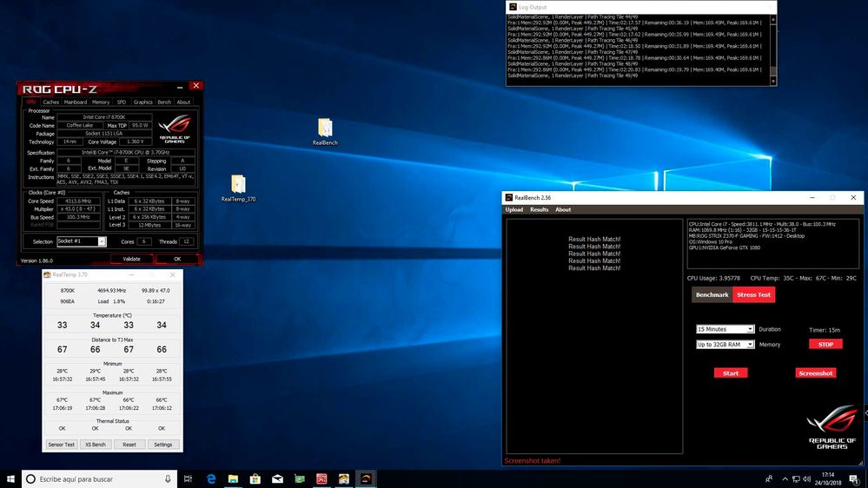Switch to the Graphics tab in CPU-Z
The width and height of the screenshot is (868, 488).
[142, 102]
